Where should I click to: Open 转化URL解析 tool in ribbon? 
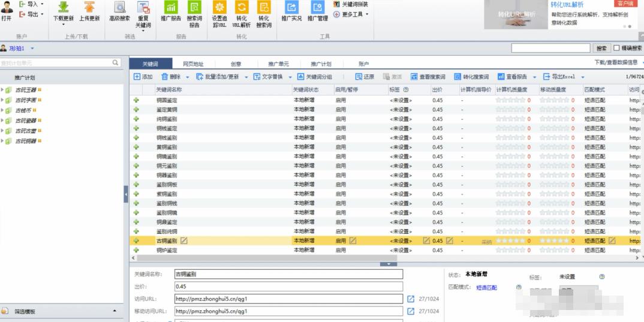click(241, 8)
